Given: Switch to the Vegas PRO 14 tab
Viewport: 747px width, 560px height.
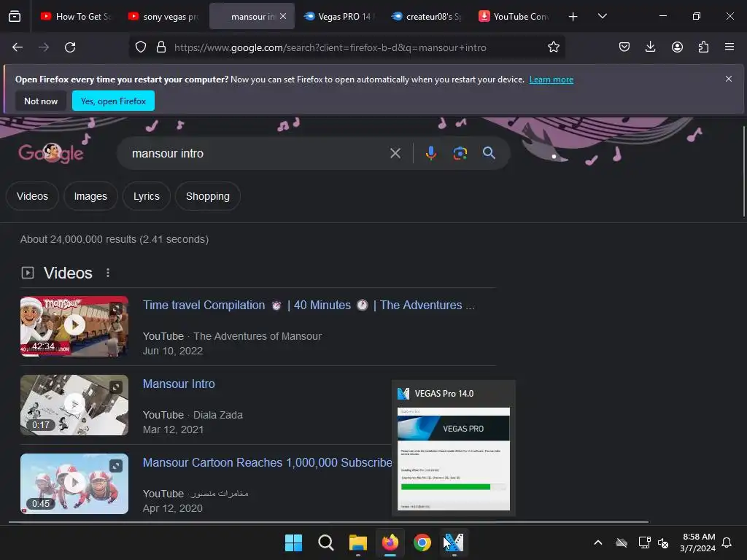Looking at the screenshot, I should point(338,16).
